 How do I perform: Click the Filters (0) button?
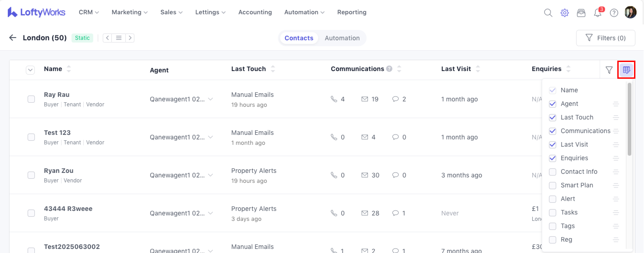tap(606, 38)
